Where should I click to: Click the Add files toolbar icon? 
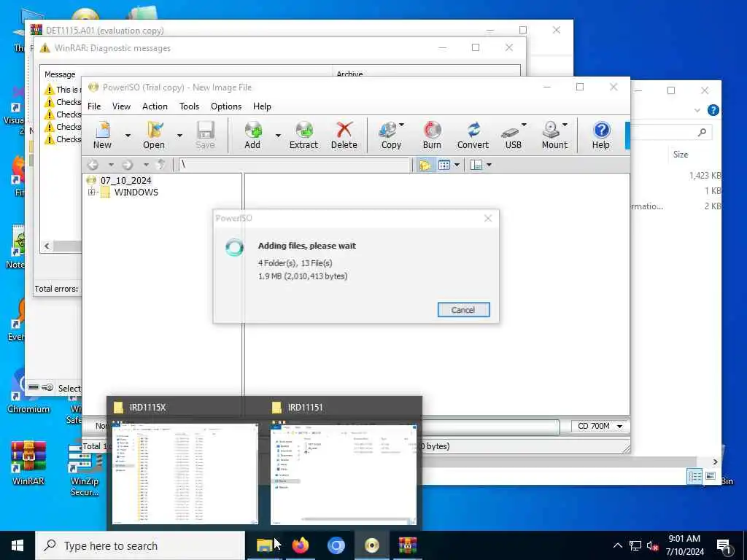(x=252, y=135)
